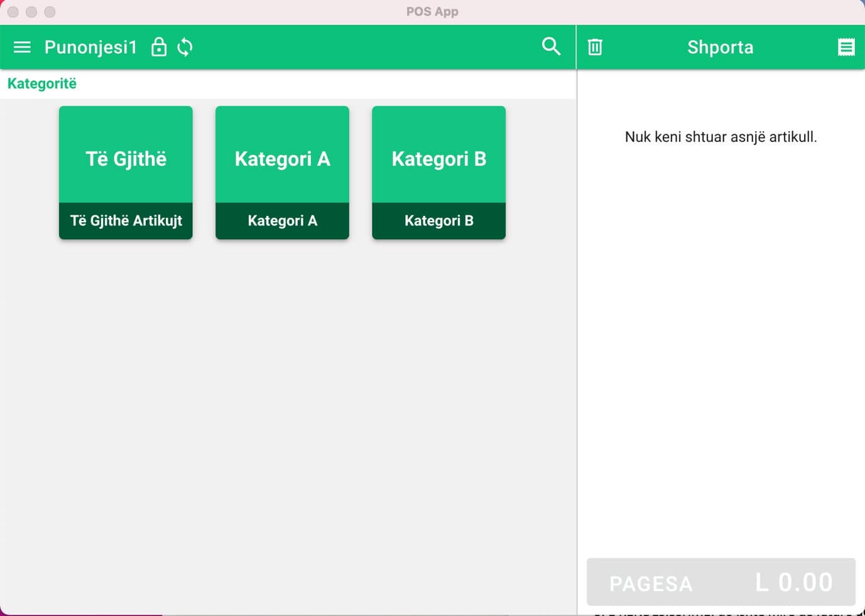Open the Të Gjithë Artikujt tile
The height and width of the screenshot is (616, 865).
point(126,220)
